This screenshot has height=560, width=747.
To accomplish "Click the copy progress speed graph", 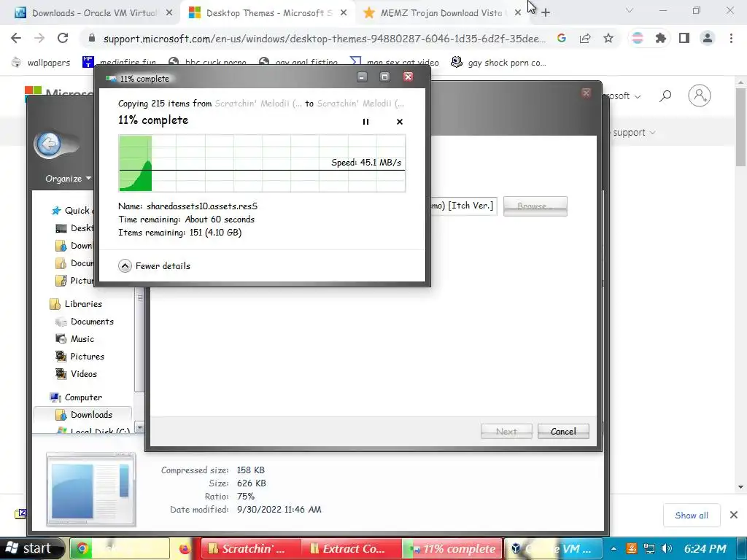I will point(262,163).
